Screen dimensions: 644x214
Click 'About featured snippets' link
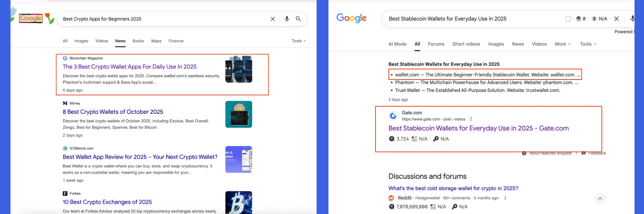click(x=550, y=153)
